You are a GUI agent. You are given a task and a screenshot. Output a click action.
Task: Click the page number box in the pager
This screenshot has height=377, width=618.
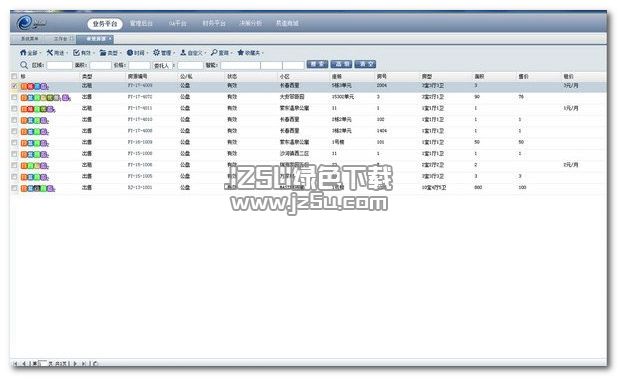coord(43,363)
